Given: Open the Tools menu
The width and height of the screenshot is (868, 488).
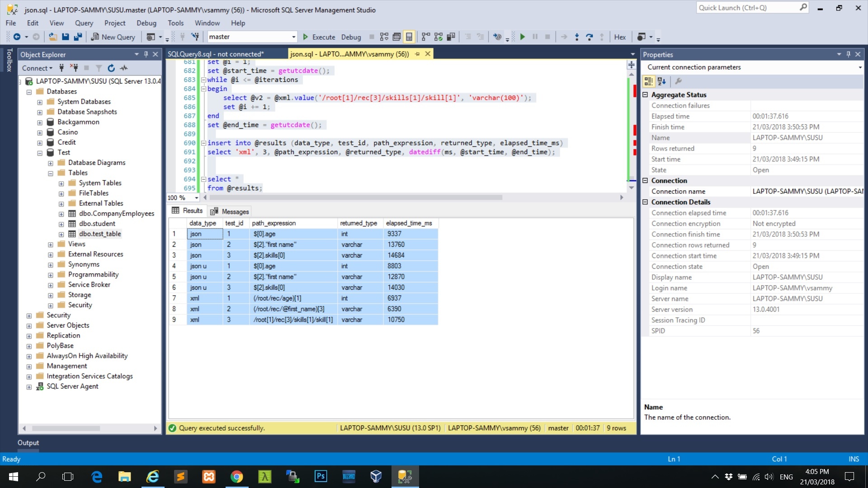Looking at the screenshot, I should click(175, 23).
